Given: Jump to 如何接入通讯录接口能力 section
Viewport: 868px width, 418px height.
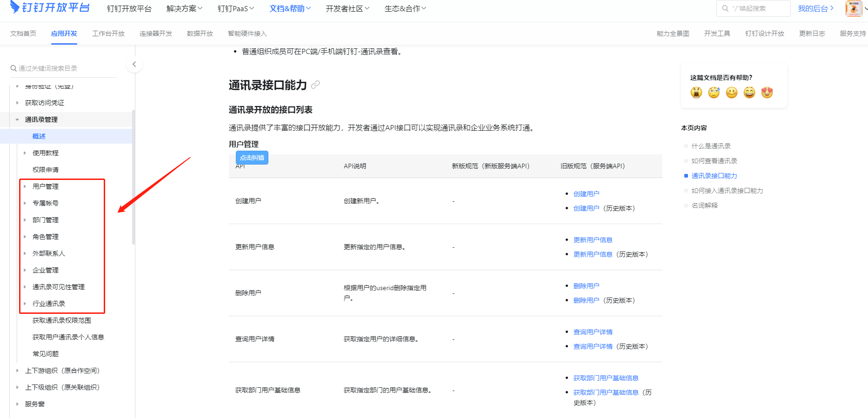Looking at the screenshot, I should tap(727, 191).
